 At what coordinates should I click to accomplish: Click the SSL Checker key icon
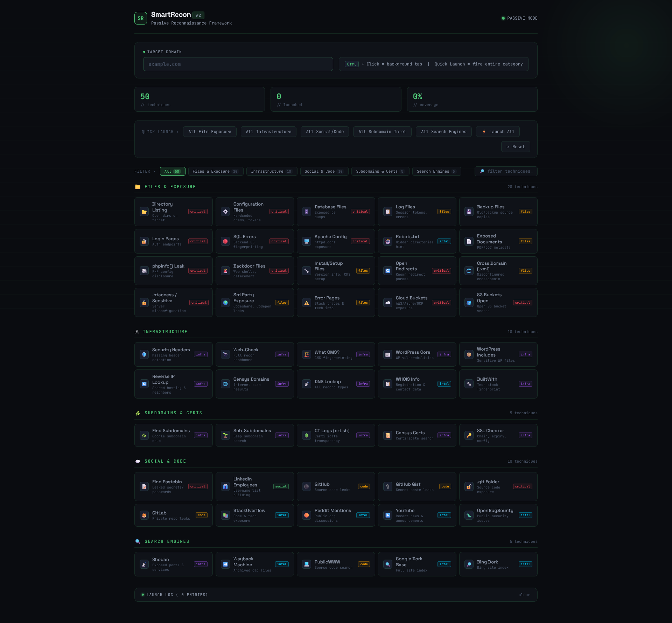(469, 435)
